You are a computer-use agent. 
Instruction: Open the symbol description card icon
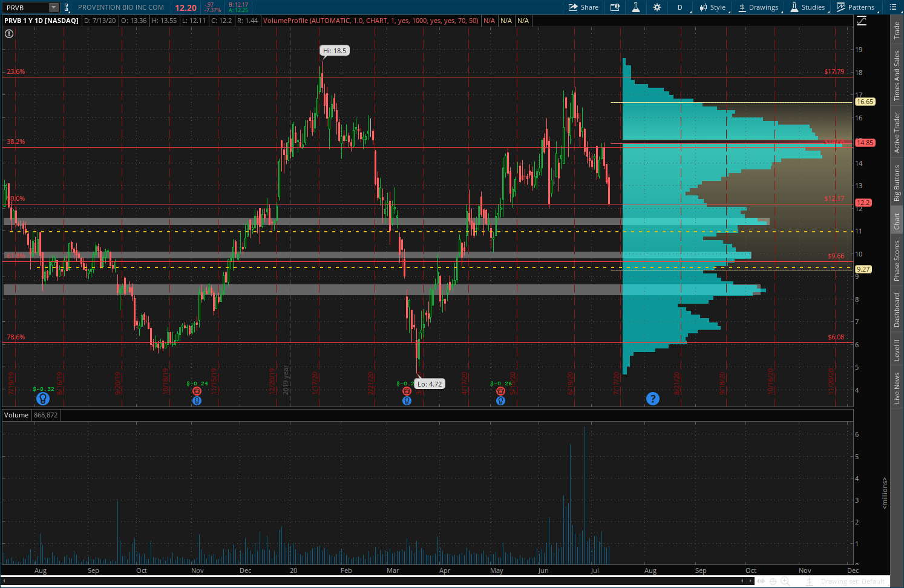(615, 7)
